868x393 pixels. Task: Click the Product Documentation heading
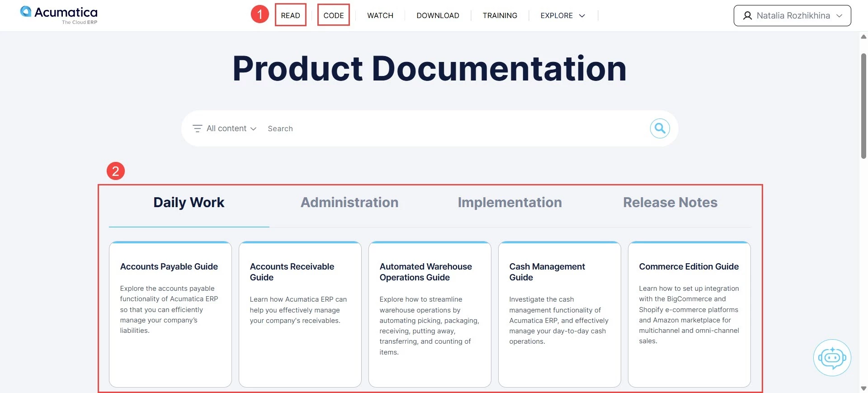pyautogui.click(x=429, y=68)
